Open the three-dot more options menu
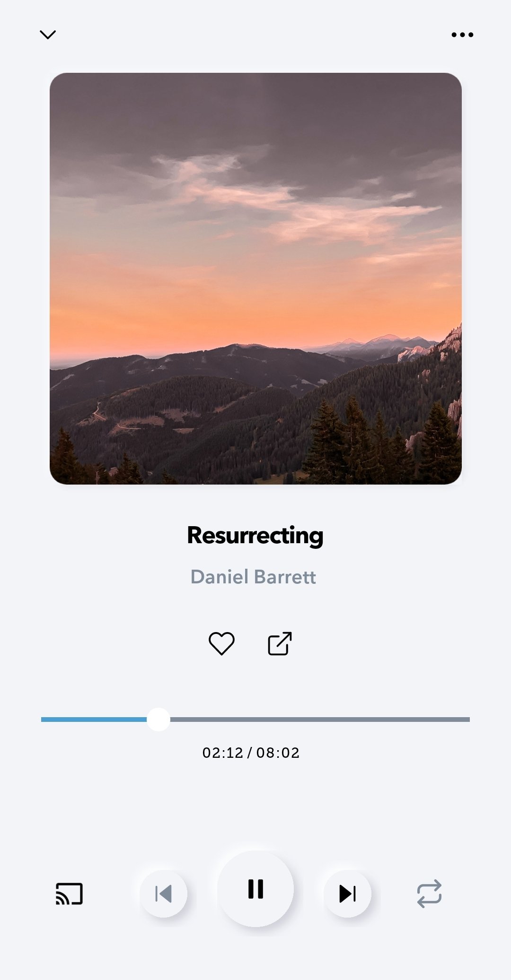Viewport: 511px width, 980px height. tap(462, 35)
